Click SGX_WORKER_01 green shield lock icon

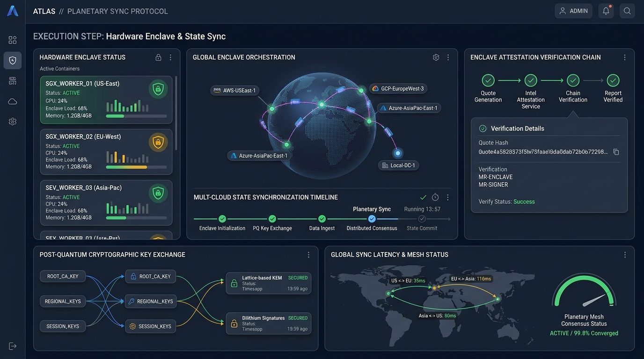[x=158, y=89]
